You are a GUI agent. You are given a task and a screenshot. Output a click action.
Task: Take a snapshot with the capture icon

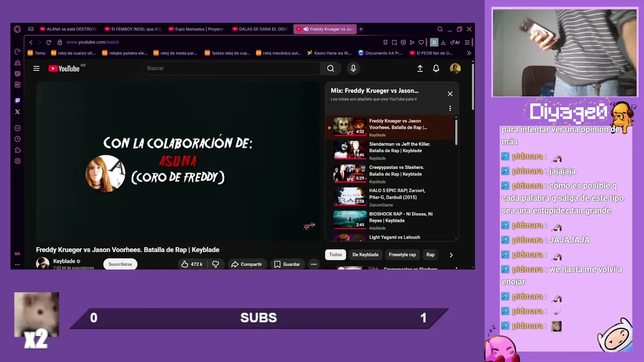(394, 42)
